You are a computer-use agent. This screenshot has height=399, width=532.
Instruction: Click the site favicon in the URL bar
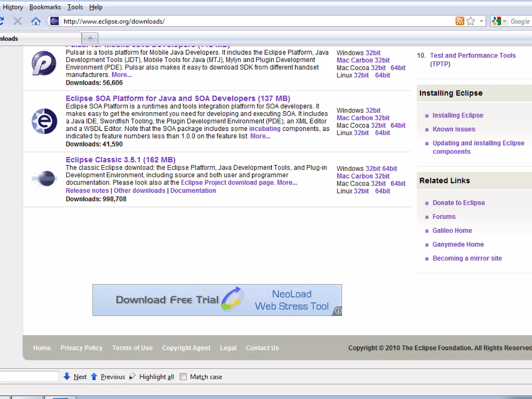55,21
